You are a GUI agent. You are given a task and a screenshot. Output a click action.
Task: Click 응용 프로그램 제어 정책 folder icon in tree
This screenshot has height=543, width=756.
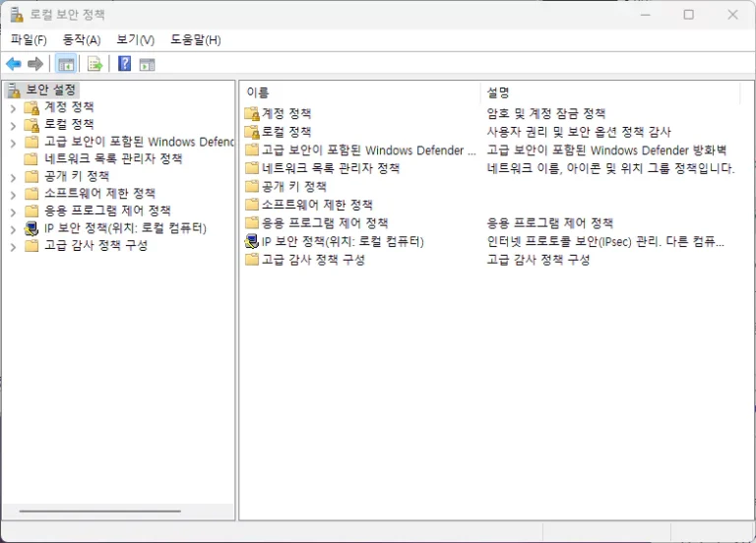(31, 211)
